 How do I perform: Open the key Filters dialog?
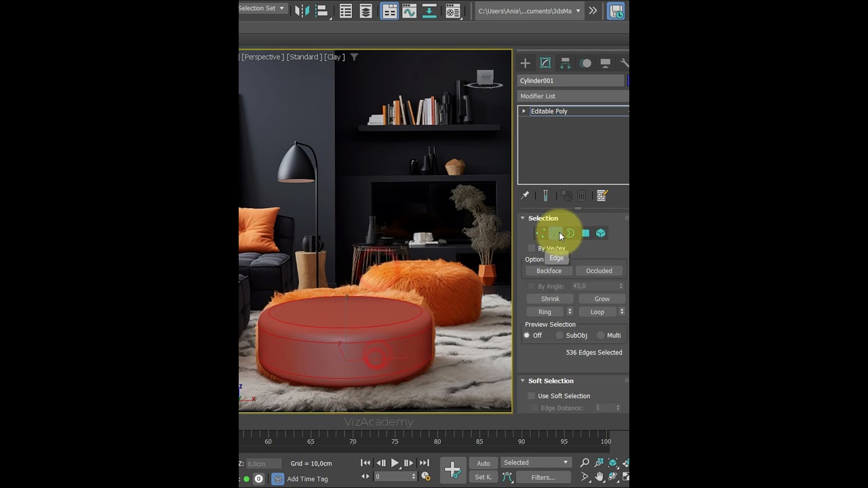click(x=543, y=477)
